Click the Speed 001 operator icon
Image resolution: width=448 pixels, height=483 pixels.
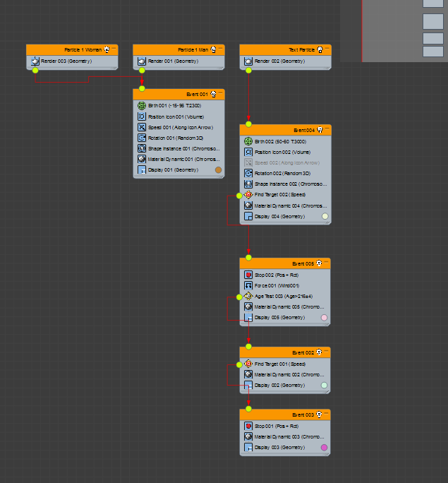[142, 127]
